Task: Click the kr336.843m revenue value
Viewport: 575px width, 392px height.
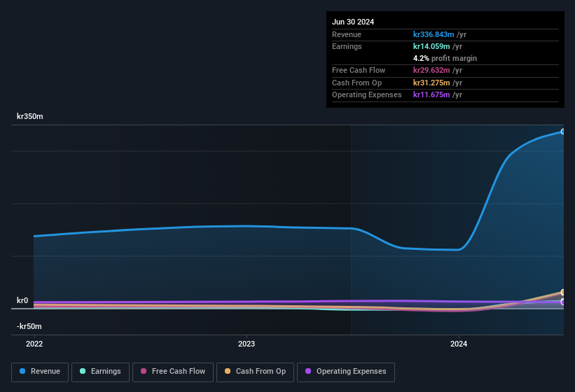Action: 434,34
